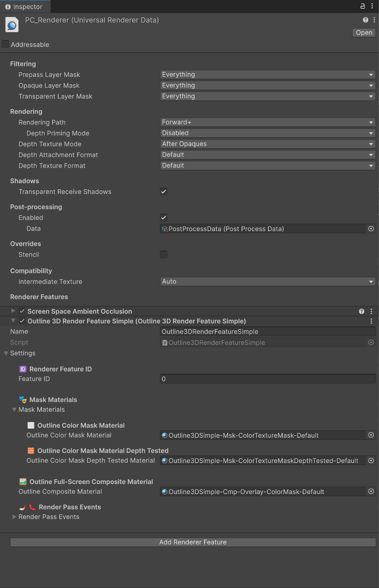Expand Render Pass Events foldout
The width and height of the screenshot is (379, 588).
[x=14, y=517]
